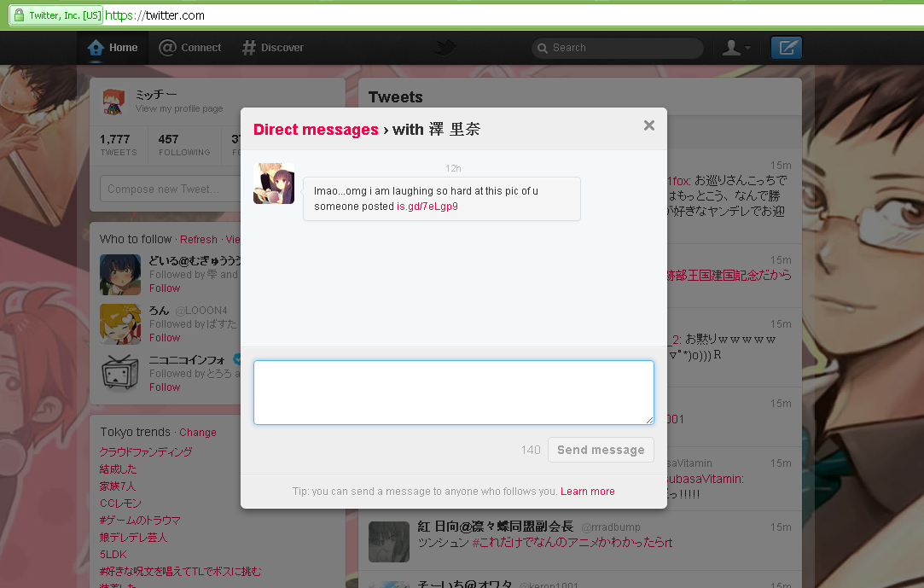The image size is (924, 588).
Task: Click the padlock security icon
Action: 19,15
